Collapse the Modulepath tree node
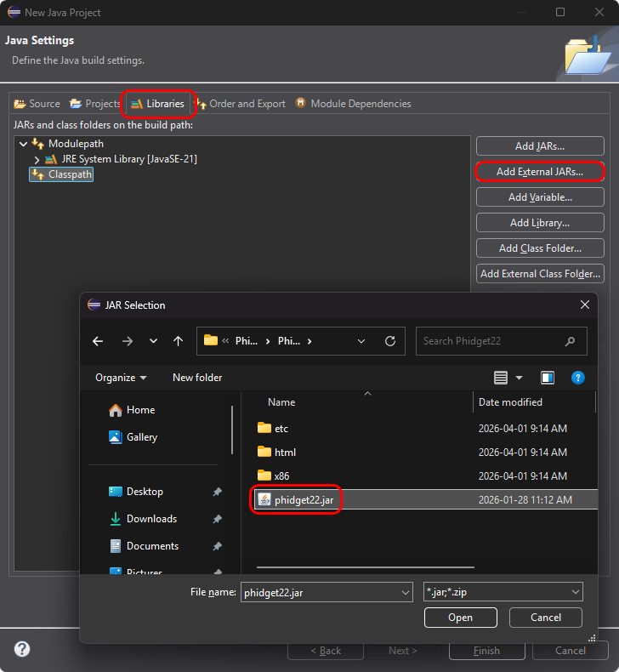Image resolution: width=619 pixels, height=672 pixels. (23, 145)
